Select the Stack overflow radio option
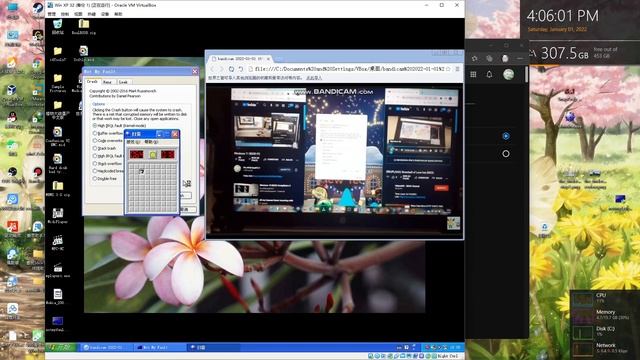The width and height of the screenshot is (640, 360). (x=108, y=163)
